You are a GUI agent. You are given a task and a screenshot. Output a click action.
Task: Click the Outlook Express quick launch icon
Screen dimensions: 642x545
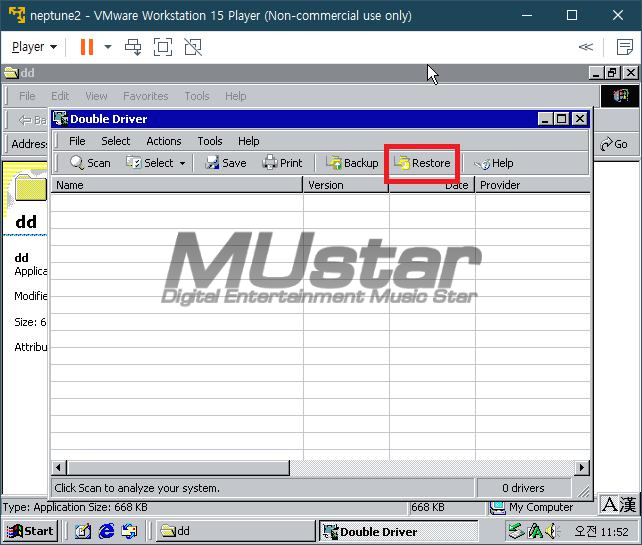129,531
